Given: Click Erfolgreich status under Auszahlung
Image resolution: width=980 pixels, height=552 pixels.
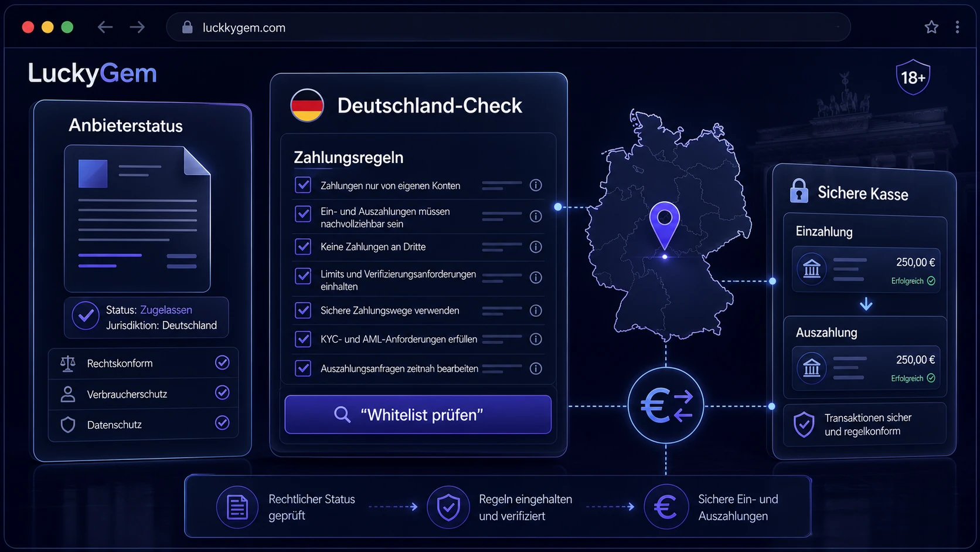Looking at the screenshot, I should coord(913,378).
